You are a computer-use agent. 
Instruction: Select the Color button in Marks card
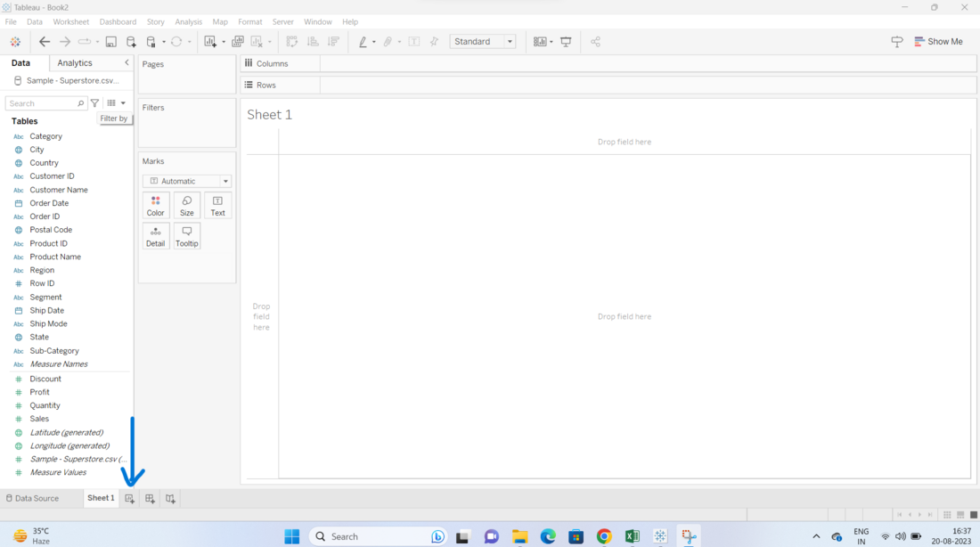coord(156,206)
